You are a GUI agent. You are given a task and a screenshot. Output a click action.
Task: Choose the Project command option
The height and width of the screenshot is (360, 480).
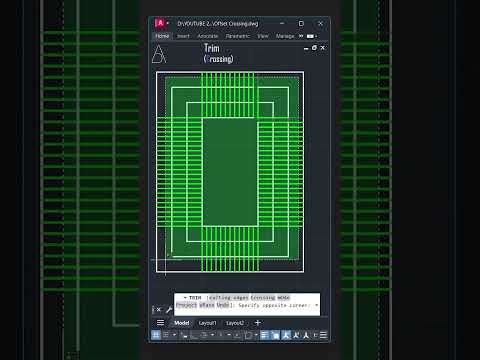pyautogui.click(x=186, y=305)
